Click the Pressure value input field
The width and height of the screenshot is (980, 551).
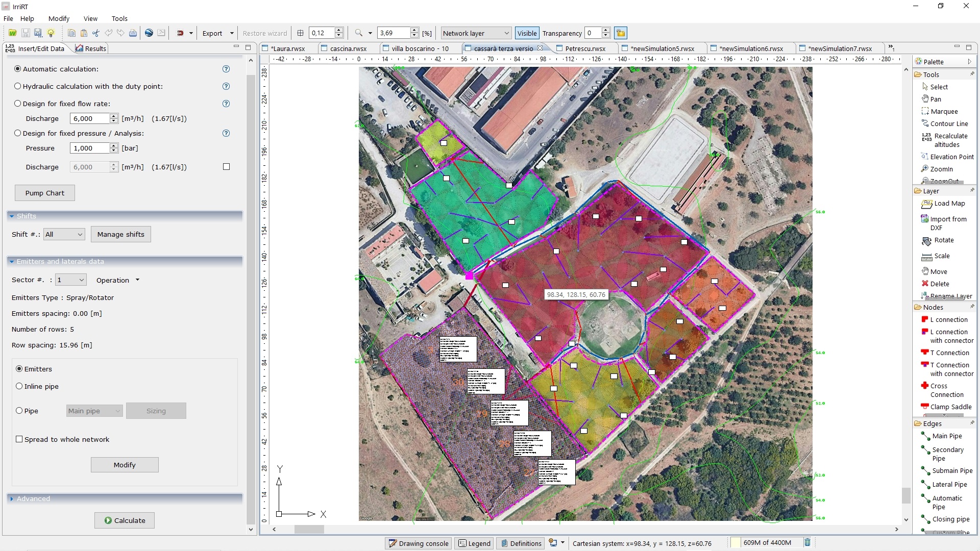coord(89,148)
